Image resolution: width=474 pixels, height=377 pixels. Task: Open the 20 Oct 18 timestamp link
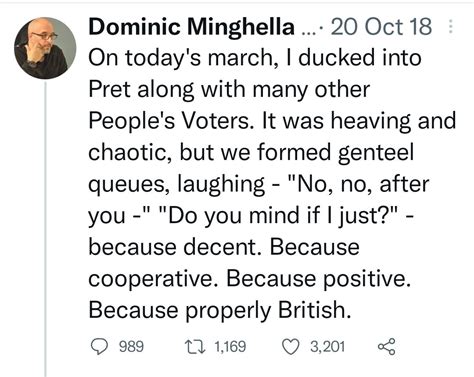(x=381, y=27)
